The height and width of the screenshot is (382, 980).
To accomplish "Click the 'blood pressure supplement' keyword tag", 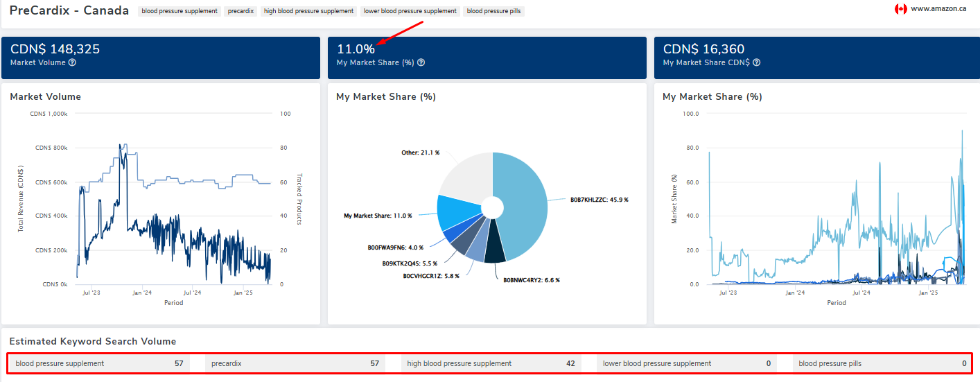I will [x=180, y=11].
